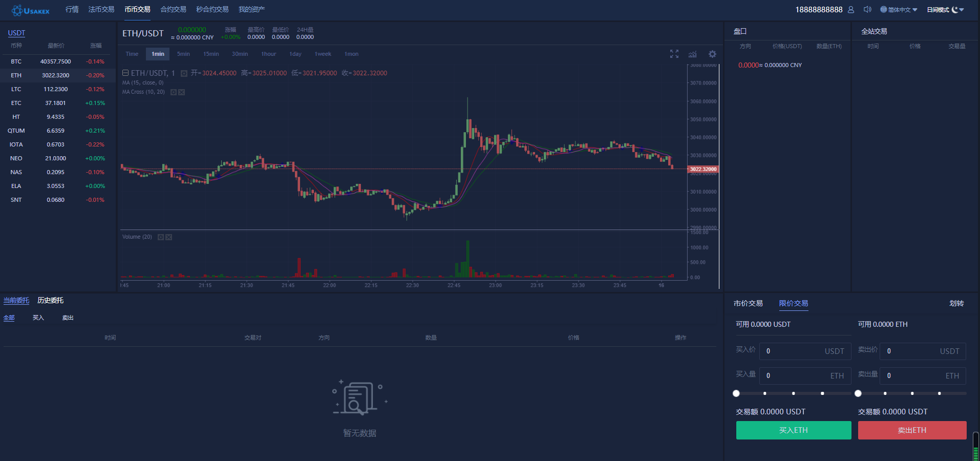Click the user profile icon

(x=851, y=10)
